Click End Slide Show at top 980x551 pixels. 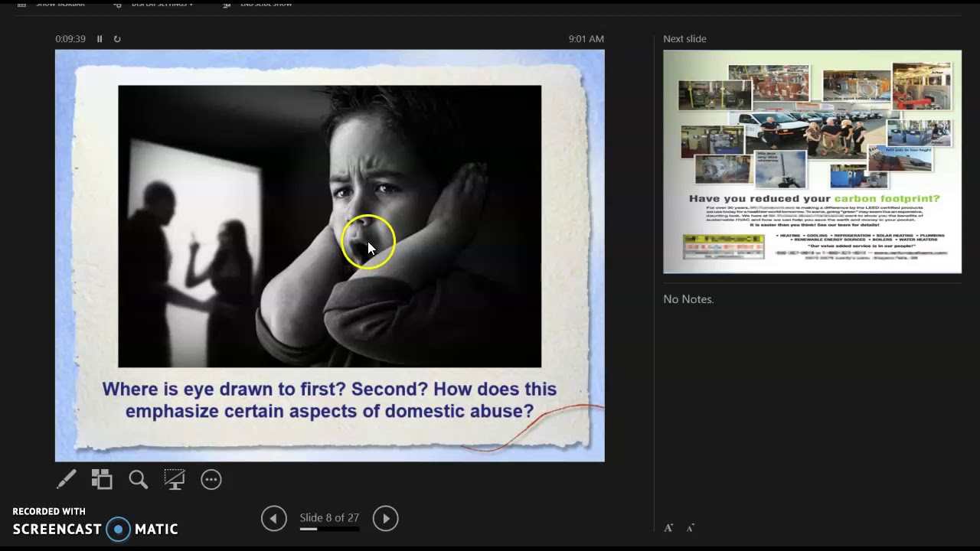(x=258, y=5)
